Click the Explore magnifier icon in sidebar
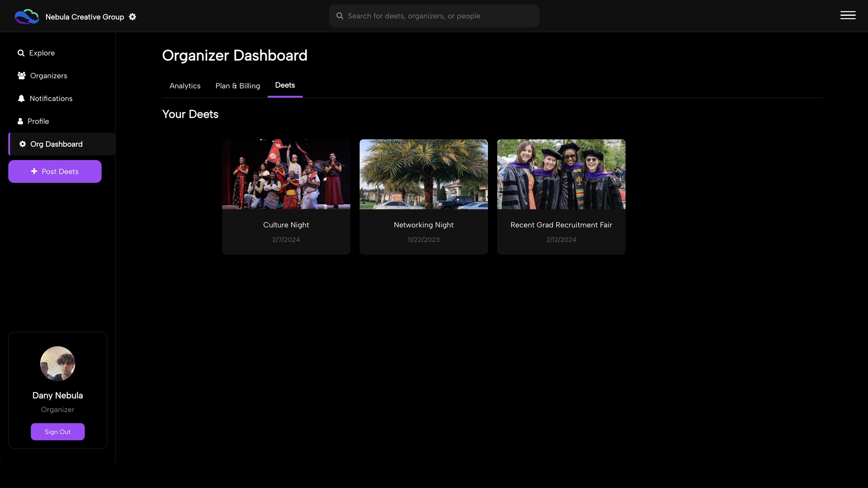This screenshot has width=868, height=488. [x=21, y=53]
